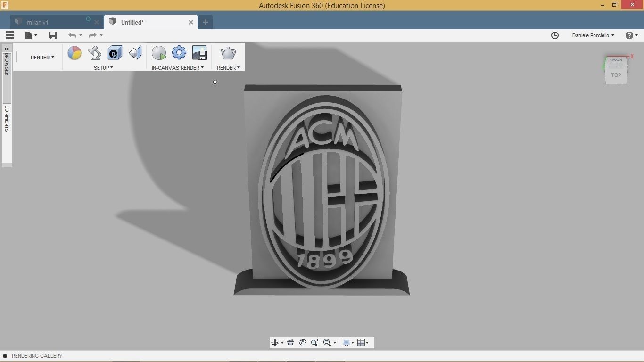This screenshot has width=644, height=362.
Task: Close the milan v1 tab
Action: coord(97,22)
